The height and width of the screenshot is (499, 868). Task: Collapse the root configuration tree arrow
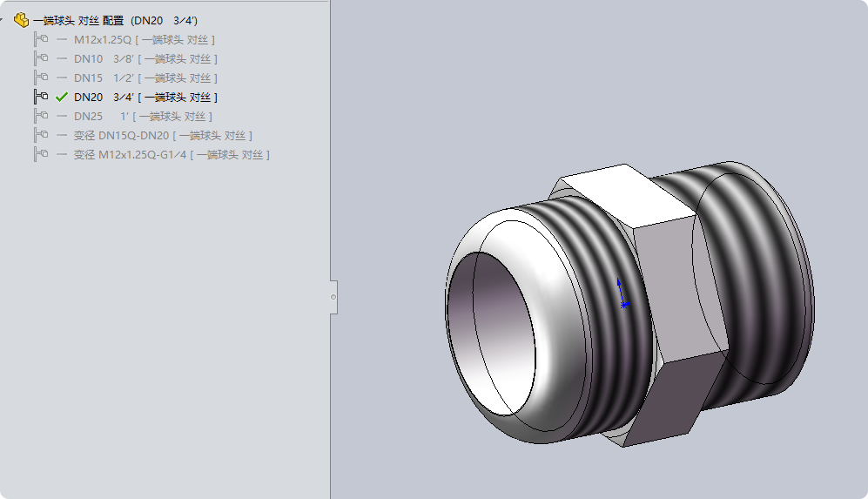(2, 21)
